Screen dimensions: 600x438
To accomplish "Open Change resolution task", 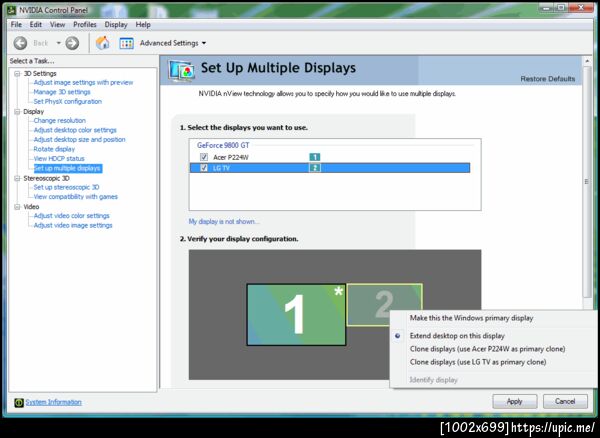I will [x=60, y=120].
